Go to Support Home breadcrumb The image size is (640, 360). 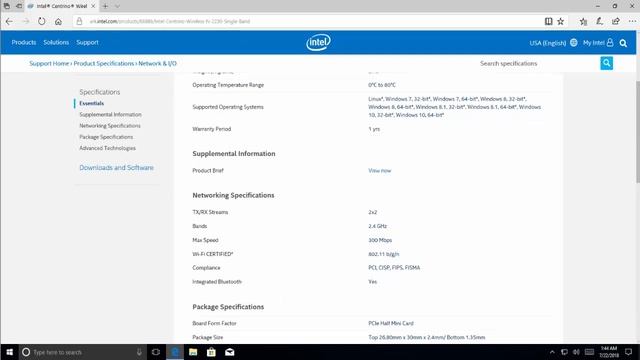coord(49,63)
